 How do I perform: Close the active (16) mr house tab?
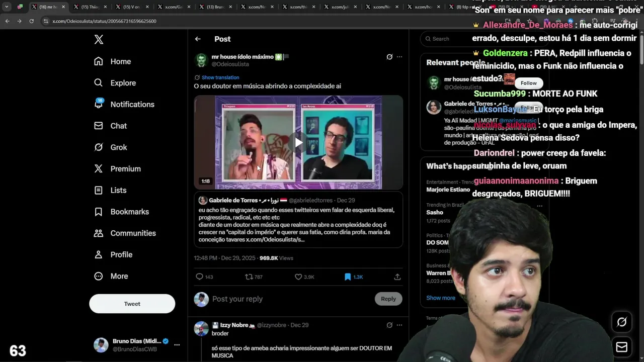(63, 7)
